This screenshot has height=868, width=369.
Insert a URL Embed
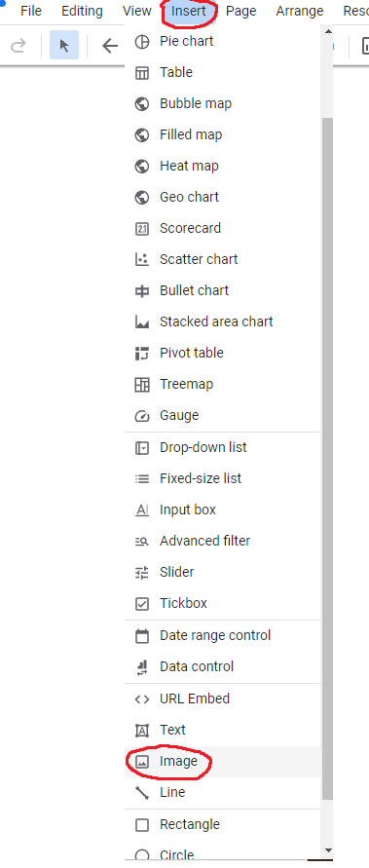[x=222, y=698]
